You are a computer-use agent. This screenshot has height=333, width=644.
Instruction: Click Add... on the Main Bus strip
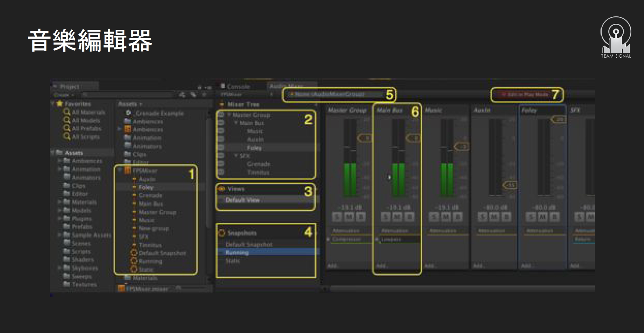pyautogui.click(x=382, y=266)
